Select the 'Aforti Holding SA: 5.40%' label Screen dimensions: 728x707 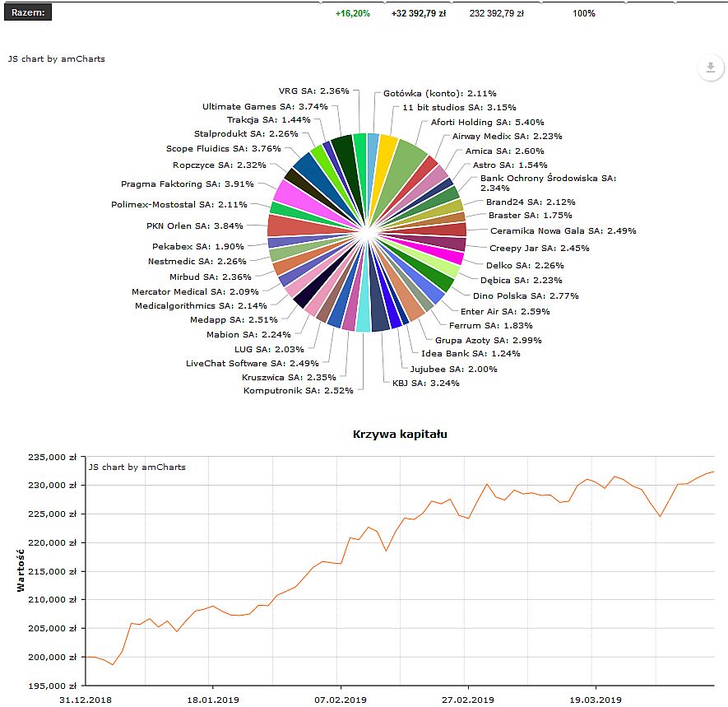[488, 122]
